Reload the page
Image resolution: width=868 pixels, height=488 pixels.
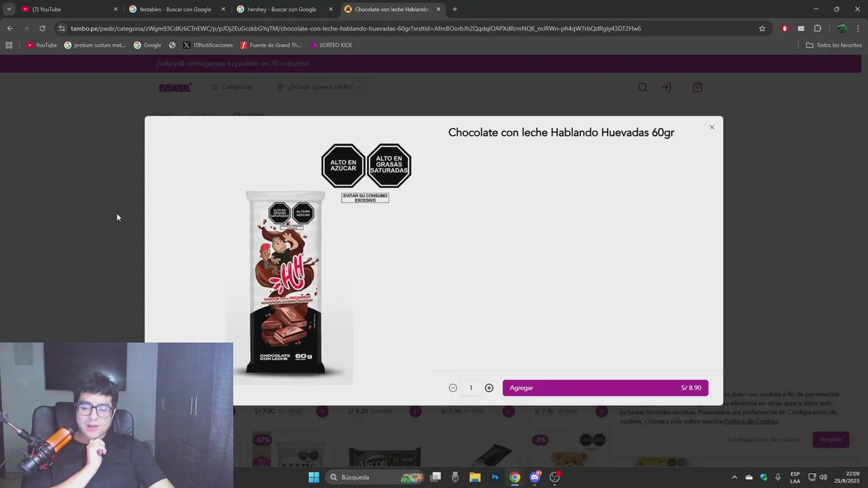[x=42, y=28]
